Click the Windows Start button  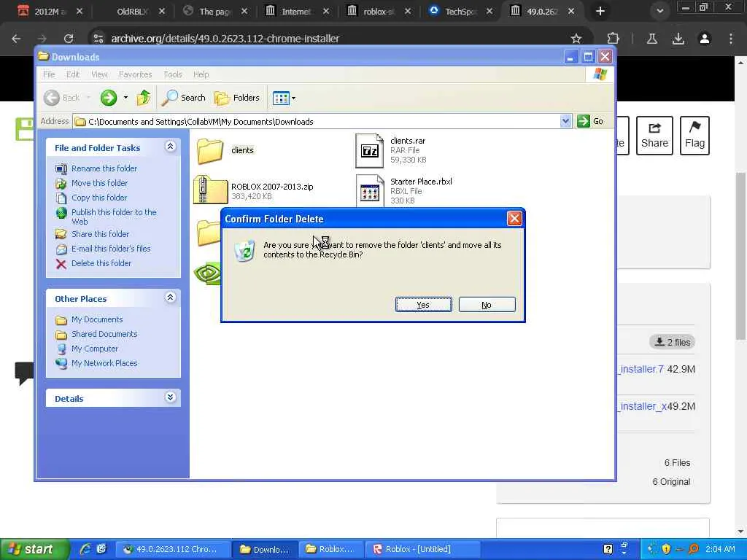point(34,549)
